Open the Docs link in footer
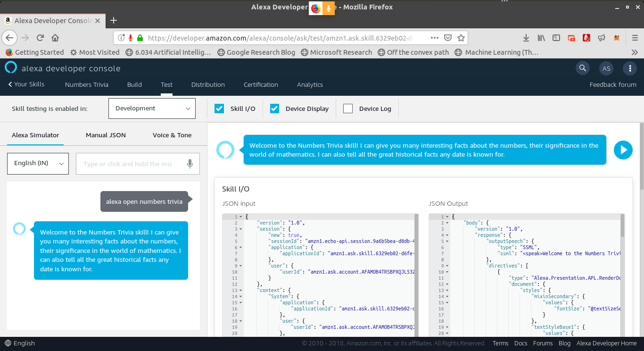This screenshot has width=644, height=351. click(520, 343)
